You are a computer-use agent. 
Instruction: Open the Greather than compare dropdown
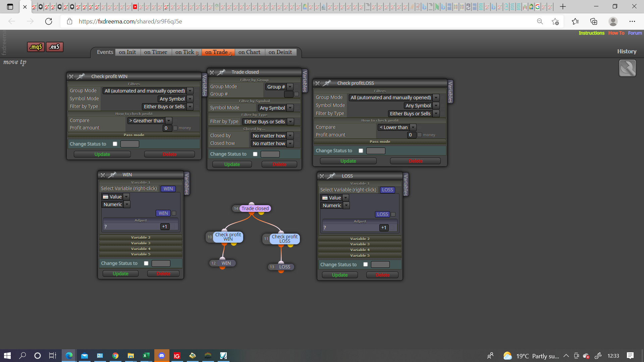pos(150,121)
